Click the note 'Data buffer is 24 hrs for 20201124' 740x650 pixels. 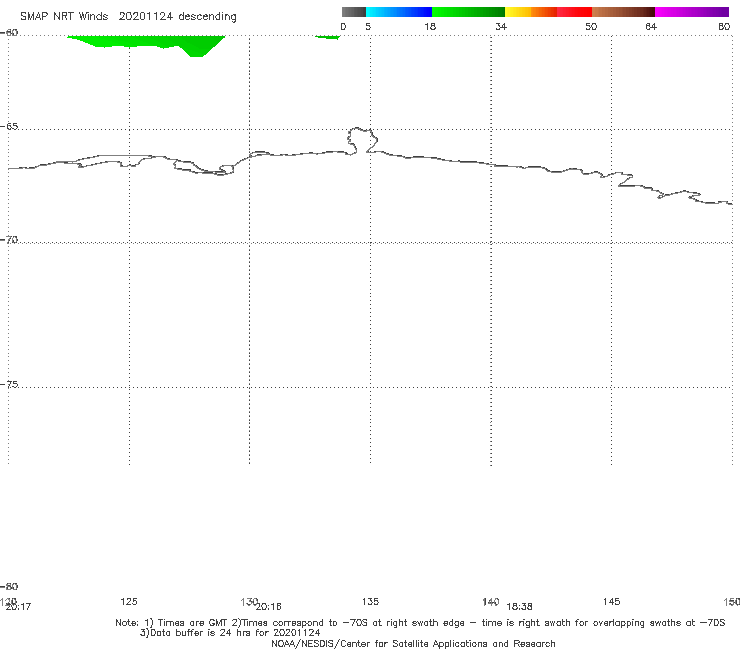click(x=230, y=633)
